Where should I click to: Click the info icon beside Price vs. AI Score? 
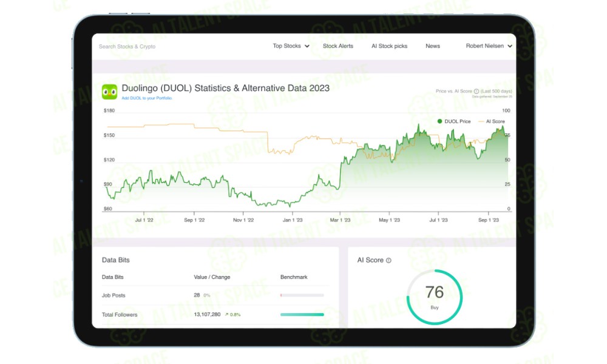[476, 91]
